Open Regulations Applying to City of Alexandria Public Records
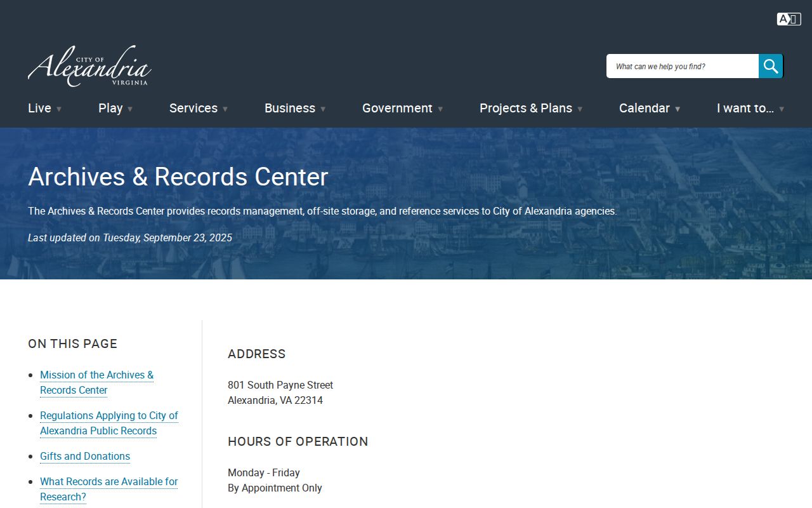 point(109,423)
